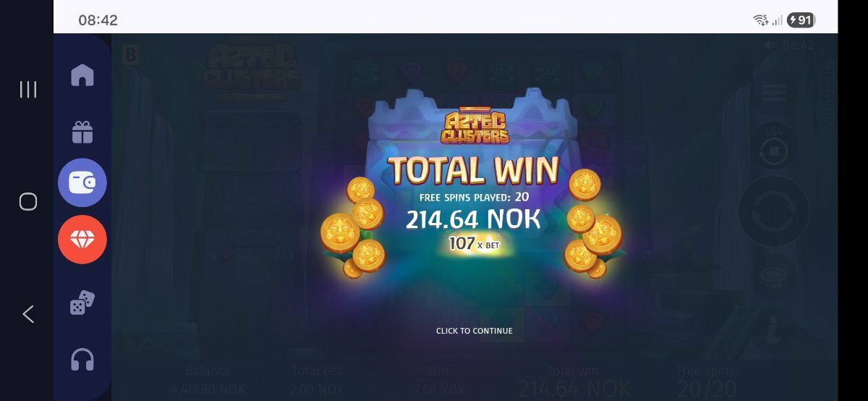
Task: Tap the red diamond VIP icon
Action: [82, 240]
